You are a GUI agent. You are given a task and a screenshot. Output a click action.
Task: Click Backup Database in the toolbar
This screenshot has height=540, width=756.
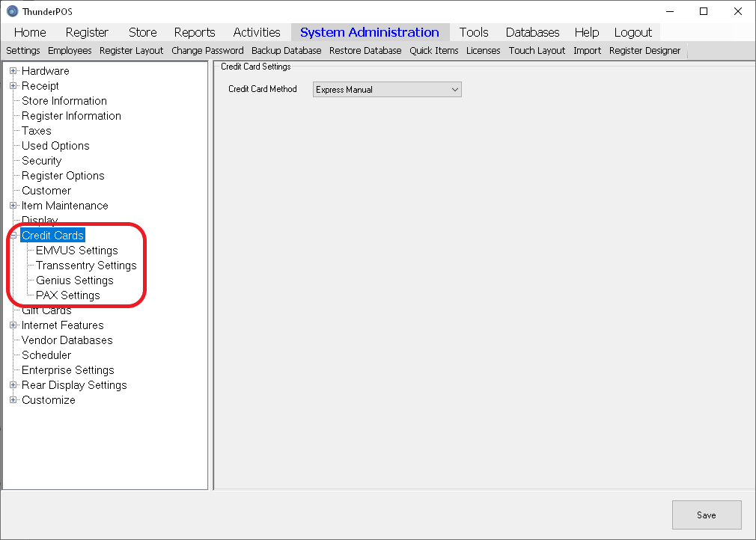(286, 51)
